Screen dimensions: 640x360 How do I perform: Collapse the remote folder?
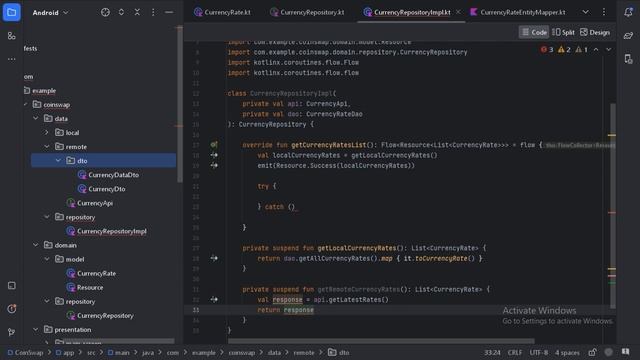(x=47, y=147)
